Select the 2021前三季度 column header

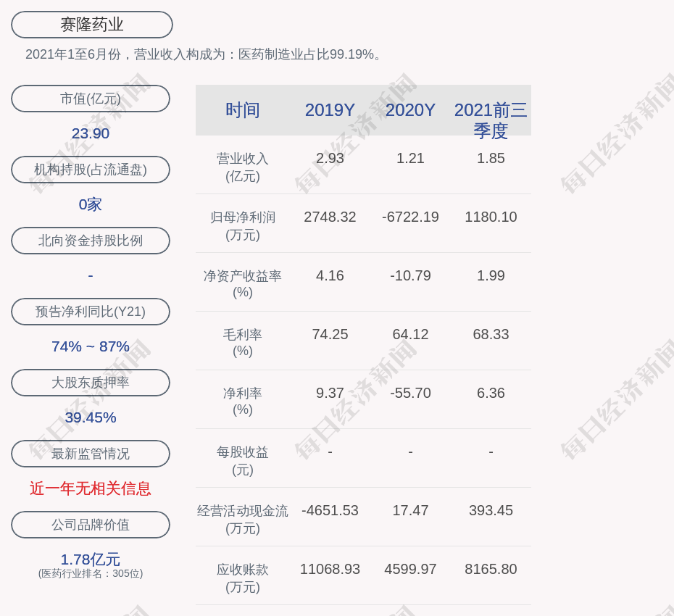click(x=491, y=120)
